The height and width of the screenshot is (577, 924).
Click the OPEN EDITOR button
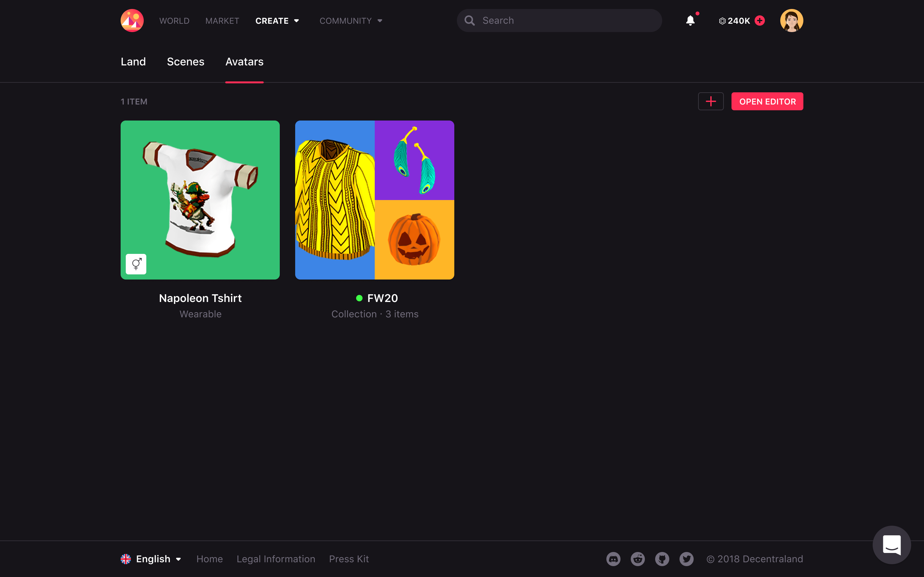coord(767,101)
